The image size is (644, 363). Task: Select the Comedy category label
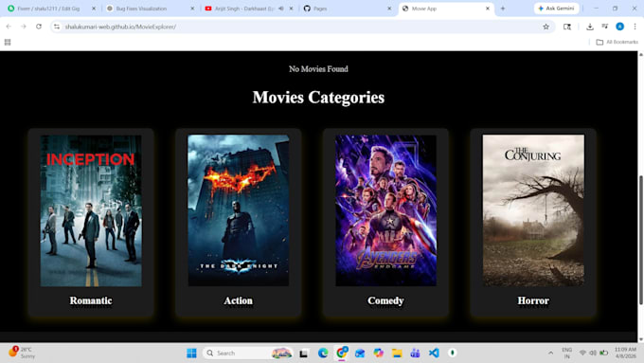pos(385,300)
